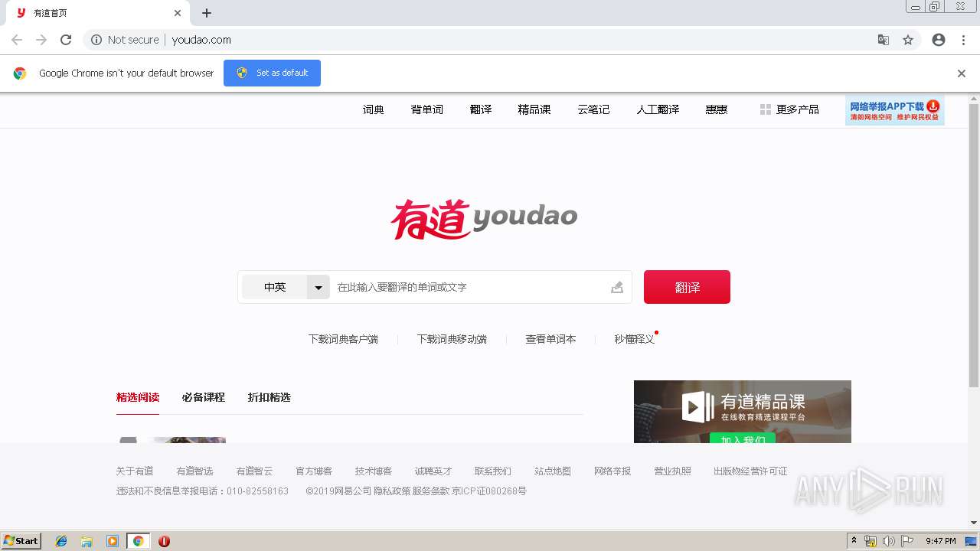Open the 下载词典客户端 link
This screenshot has width=980, height=551.
tap(343, 339)
